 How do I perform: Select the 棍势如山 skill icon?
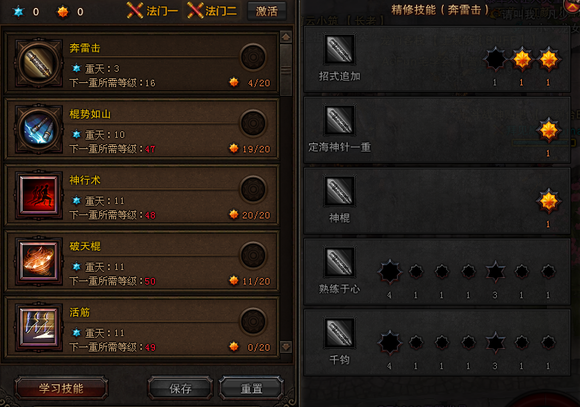pyautogui.click(x=38, y=130)
